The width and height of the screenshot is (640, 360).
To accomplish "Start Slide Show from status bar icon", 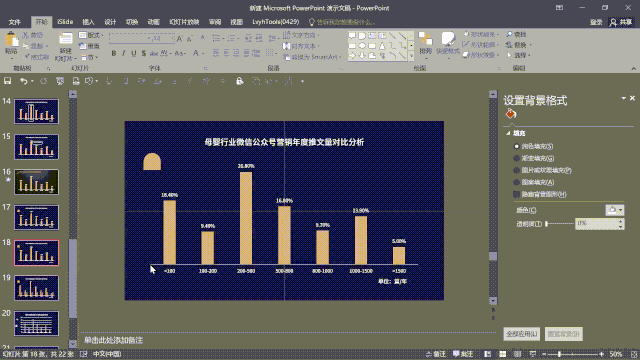I will 533,354.
